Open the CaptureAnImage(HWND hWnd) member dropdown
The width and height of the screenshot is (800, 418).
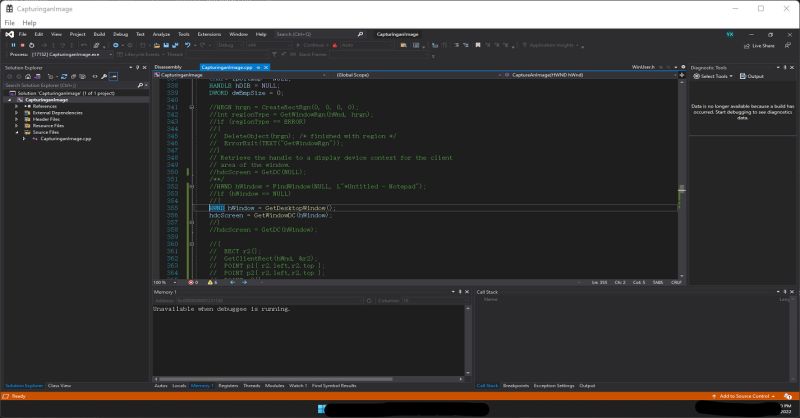(x=592, y=75)
